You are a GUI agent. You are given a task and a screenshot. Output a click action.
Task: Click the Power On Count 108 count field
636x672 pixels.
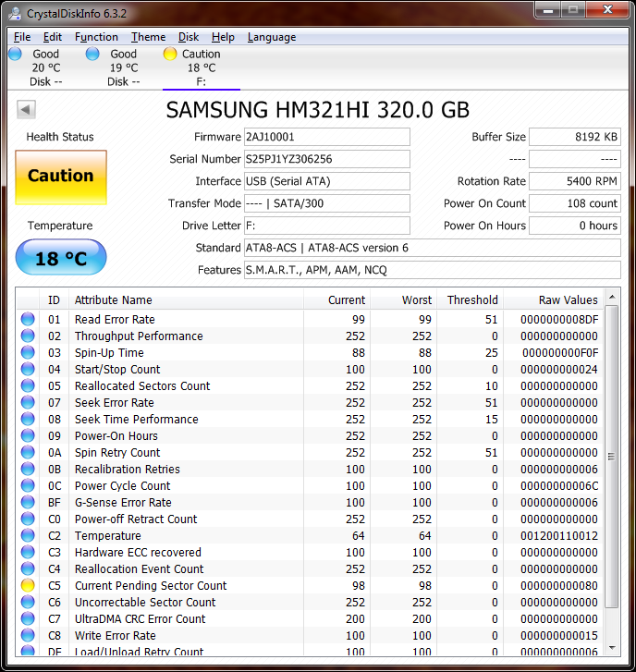click(x=575, y=203)
